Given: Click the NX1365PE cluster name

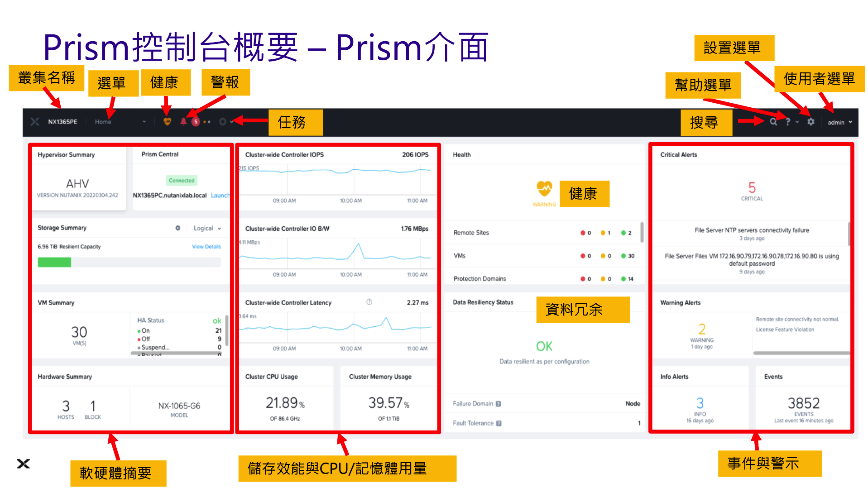Looking at the screenshot, I should (62, 122).
